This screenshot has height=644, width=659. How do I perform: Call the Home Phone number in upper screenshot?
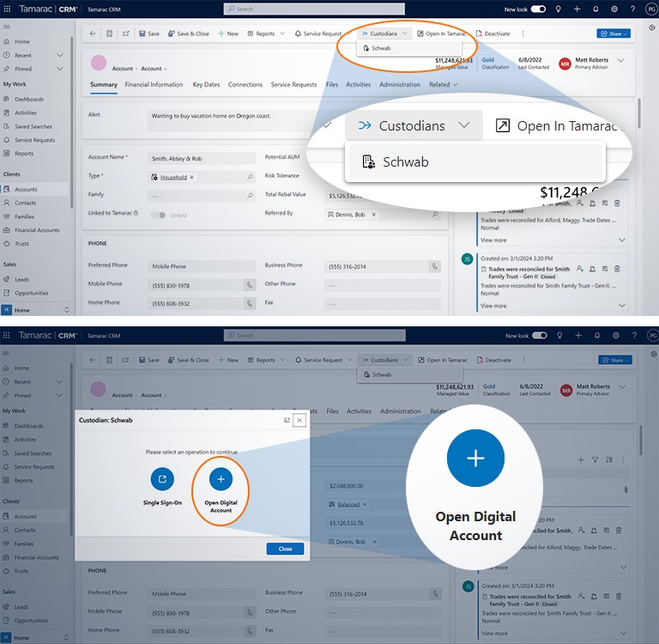click(250, 303)
